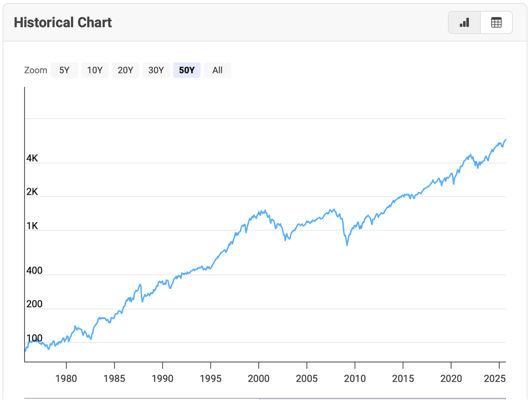Click the 1987 spike on the line
The width and height of the screenshot is (532, 405).
click(140, 285)
